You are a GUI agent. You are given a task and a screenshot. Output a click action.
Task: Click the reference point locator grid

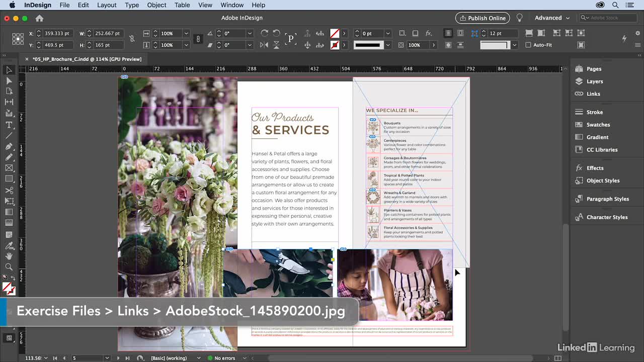click(x=18, y=39)
